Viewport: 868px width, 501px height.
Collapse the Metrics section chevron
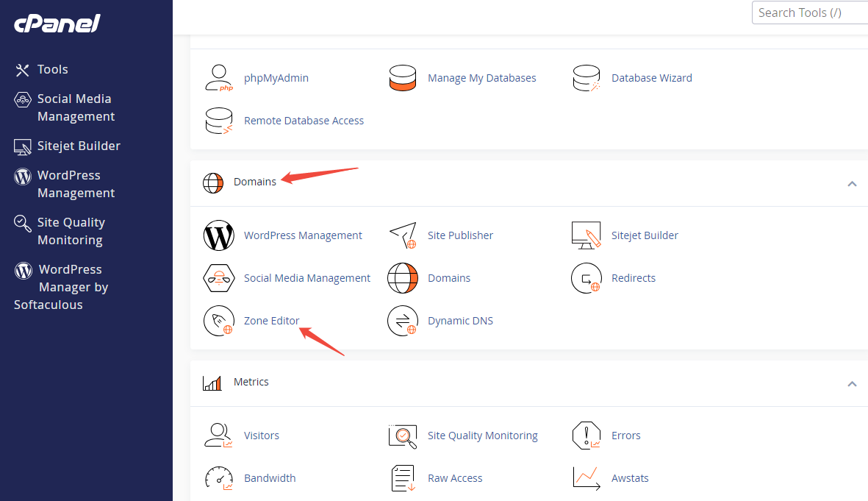point(852,383)
